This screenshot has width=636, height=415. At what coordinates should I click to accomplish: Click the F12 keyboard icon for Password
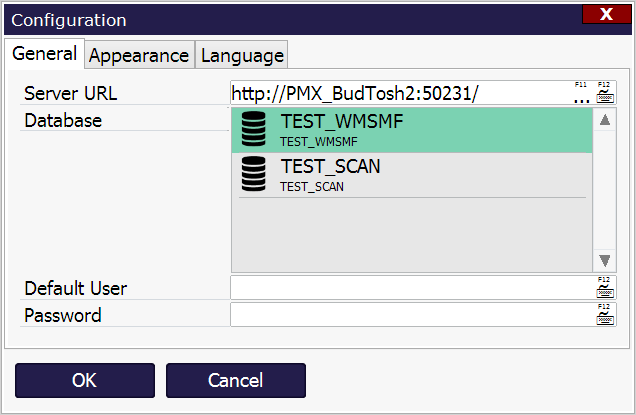(605, 315)
